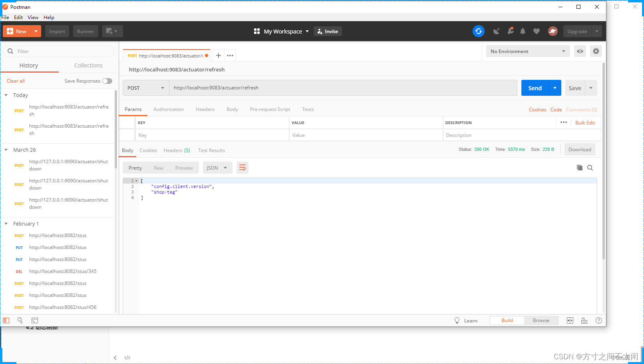644x364 pixels.
Task: Click the Import button
Action: coord(57,31)
